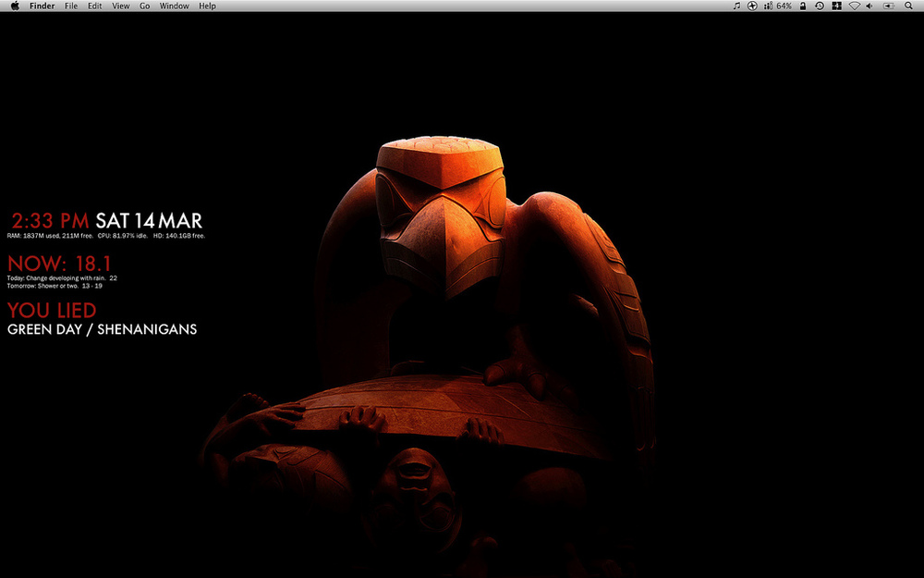This screenshot has width=924, height=578.
Task: Click the padlock icon in the menu bar
Action: tap(803, 6)
